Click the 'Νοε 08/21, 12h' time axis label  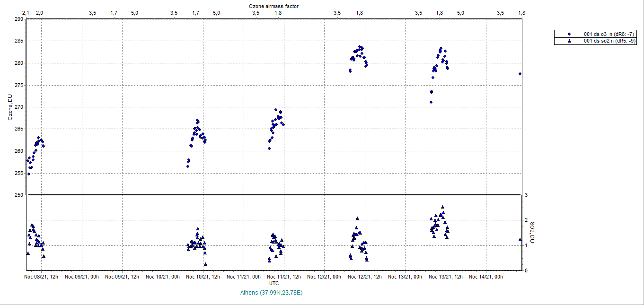point(42,277)
